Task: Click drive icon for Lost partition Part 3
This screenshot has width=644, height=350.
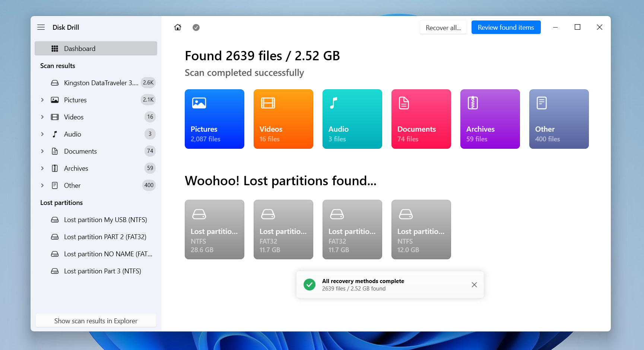Action: pos(55,271)
